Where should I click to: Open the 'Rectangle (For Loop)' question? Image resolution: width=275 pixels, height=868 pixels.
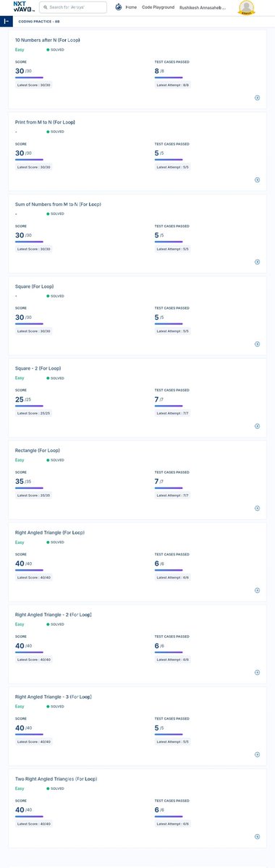[38, 451]
